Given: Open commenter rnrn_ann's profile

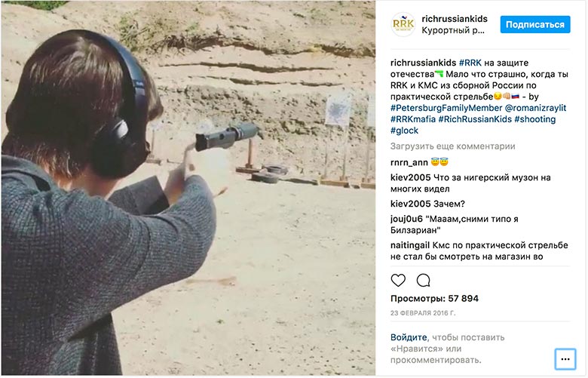Looking at the screenshot, I should pyautogui.click(x=409, y=162).
